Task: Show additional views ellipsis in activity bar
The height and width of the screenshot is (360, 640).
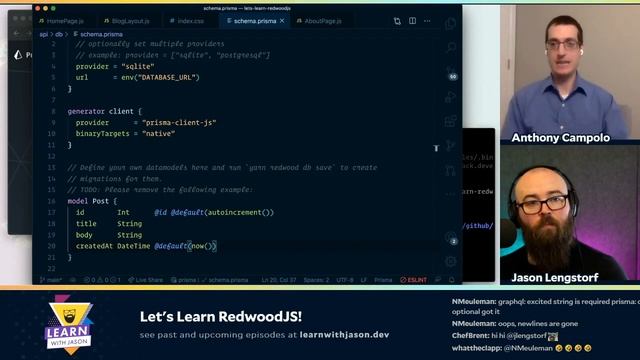Action: [451, 194]
